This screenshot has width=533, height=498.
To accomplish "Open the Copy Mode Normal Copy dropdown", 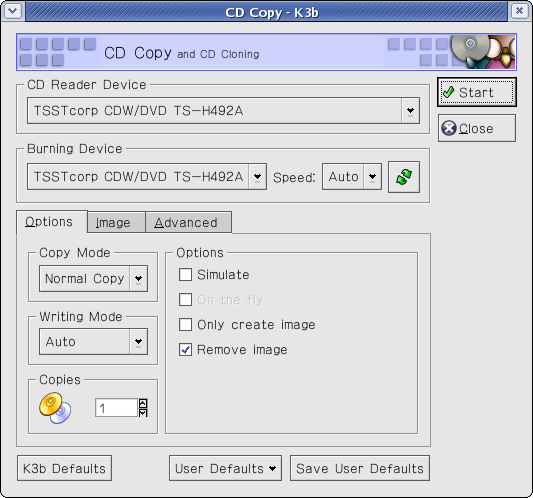I will 93,278.
